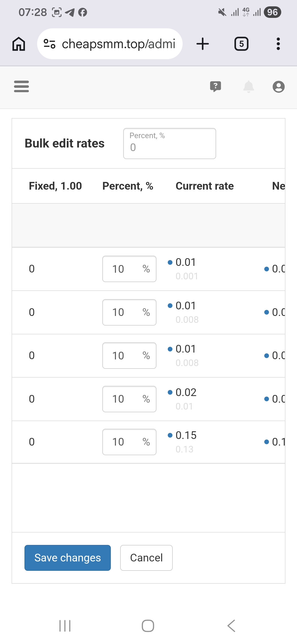Image resolution: width=297 pixels, height=644 pixels.
Task: Open the tab switcher showing 5 tabs
Action: pos(241,44)
